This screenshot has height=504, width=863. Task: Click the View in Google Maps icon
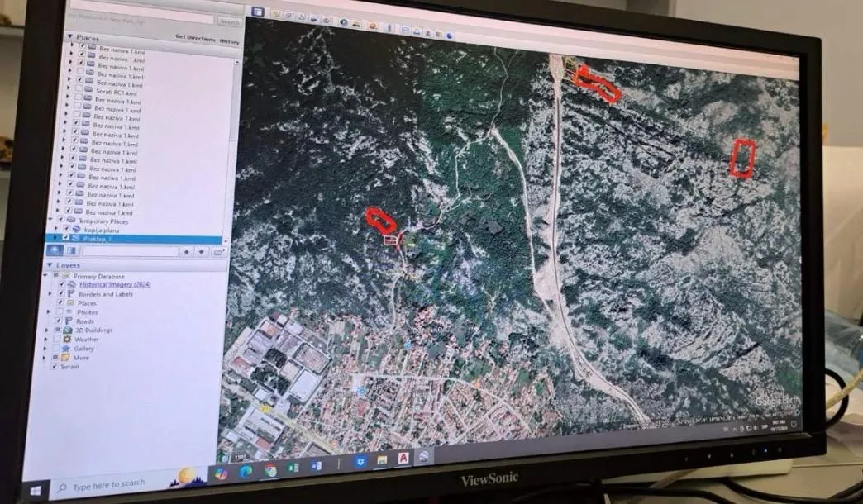pyautogui.click(x=439, y=34)
